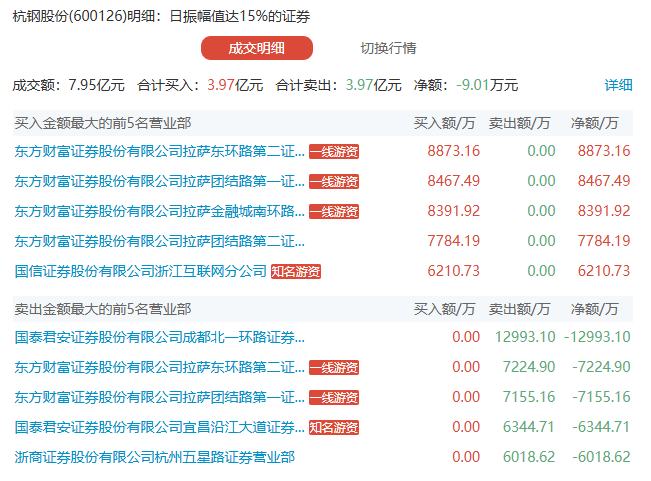The image size is (651, 481).
Task: Open sell-side 拉萨东环路第二证 brokerage link
Action: pyautogui.click(x=159, y=367)
